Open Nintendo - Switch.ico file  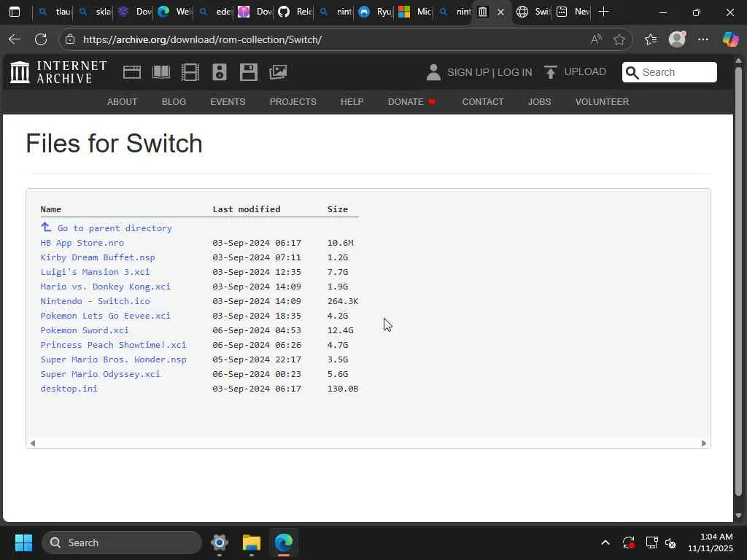[96, 301]
